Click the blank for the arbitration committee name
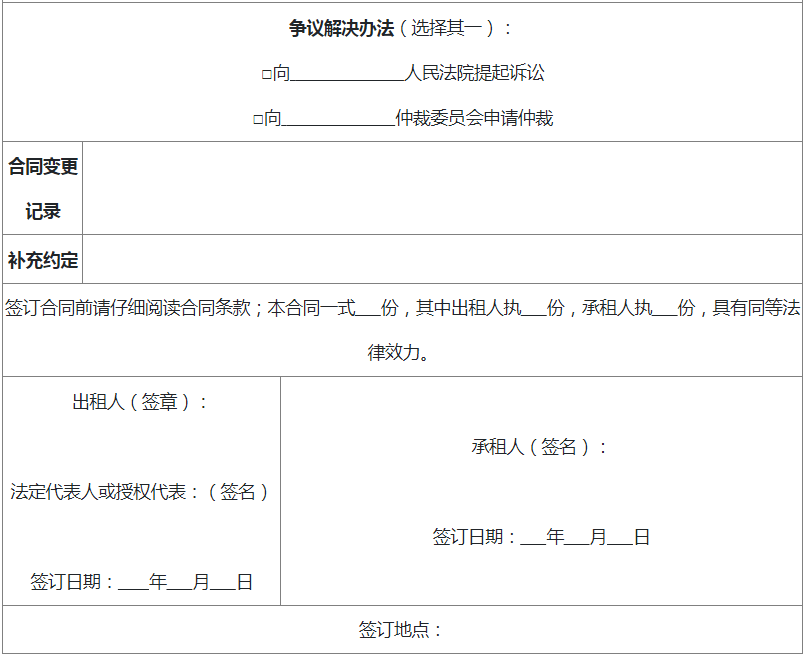The image size is (805, 657). click(x=335, y=118)
